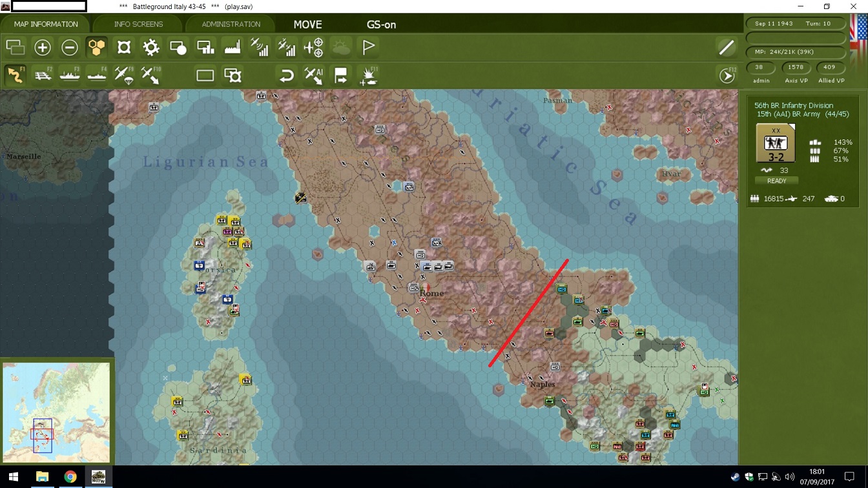Toggle the twin-plane air strength overlay
Viewport: 868px width, 488px height.
287,47
